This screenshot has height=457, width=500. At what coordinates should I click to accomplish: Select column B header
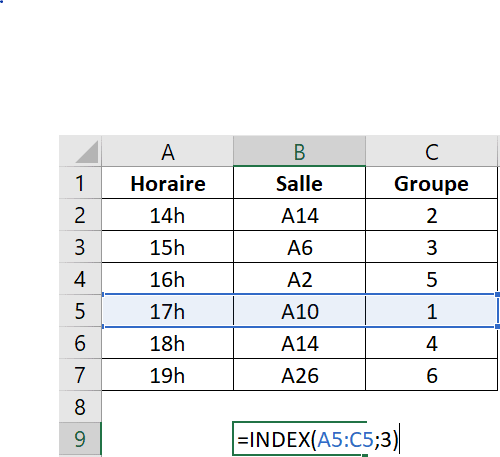(299, 151)
